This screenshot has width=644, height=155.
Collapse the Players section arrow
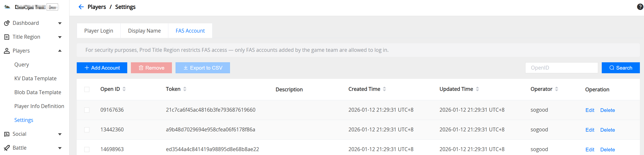[x=60, y=51]
